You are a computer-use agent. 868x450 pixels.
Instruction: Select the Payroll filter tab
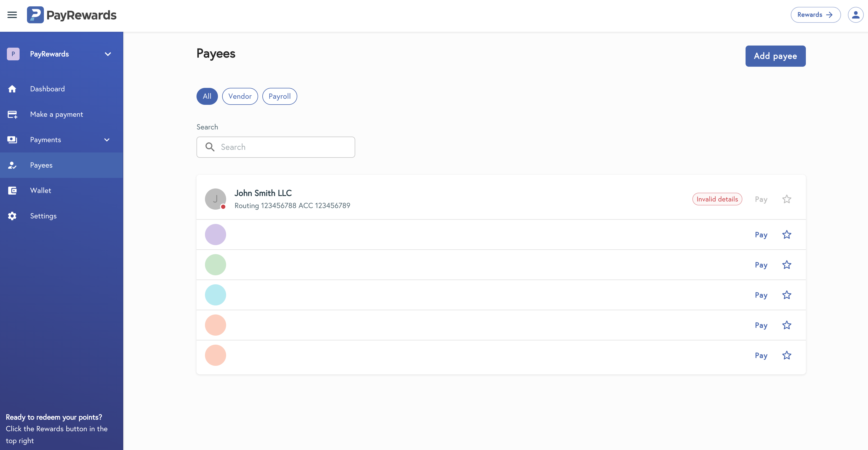[x=279, y=96]
